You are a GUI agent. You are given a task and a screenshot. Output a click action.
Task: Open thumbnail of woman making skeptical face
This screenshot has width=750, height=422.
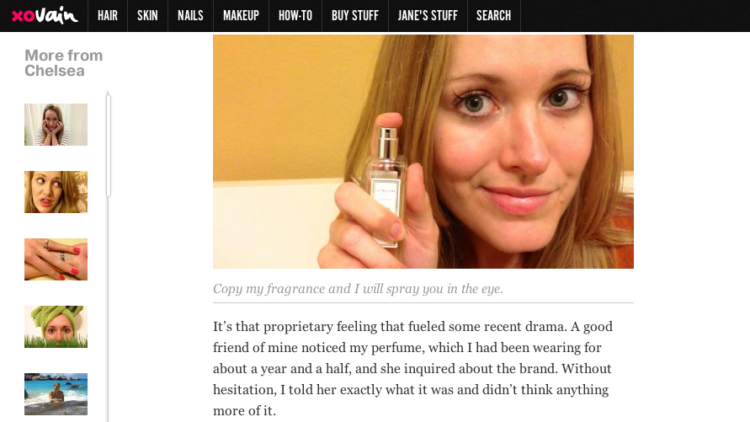[x=56, y=192]
